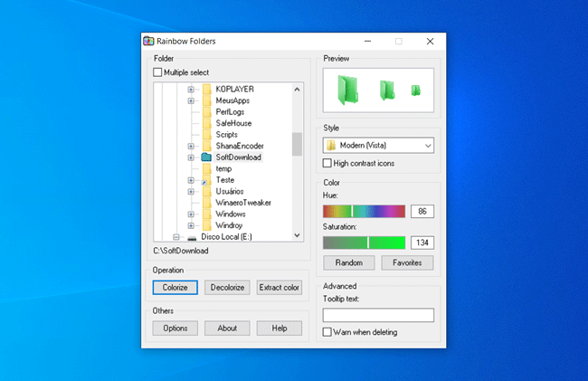Click the PerfLogs folder icon

[207, 111]
